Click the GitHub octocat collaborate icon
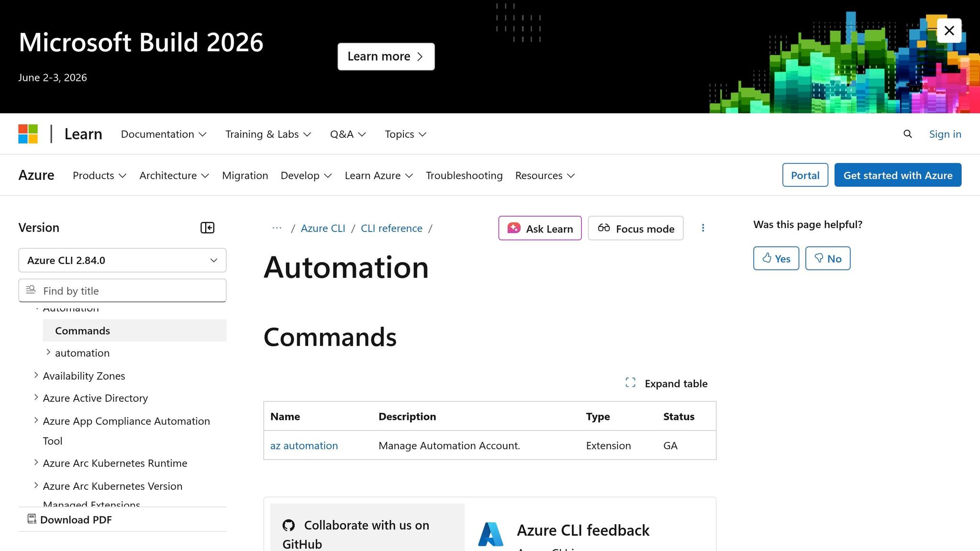Image resolution: width=980 pixels, height=551 pixels. coord(289,525)
